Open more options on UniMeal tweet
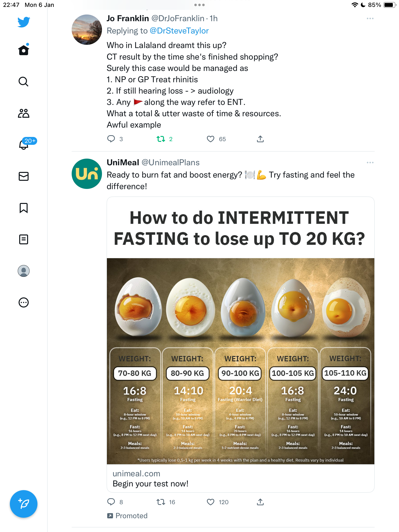399x532 pixels. coord(370,163)
